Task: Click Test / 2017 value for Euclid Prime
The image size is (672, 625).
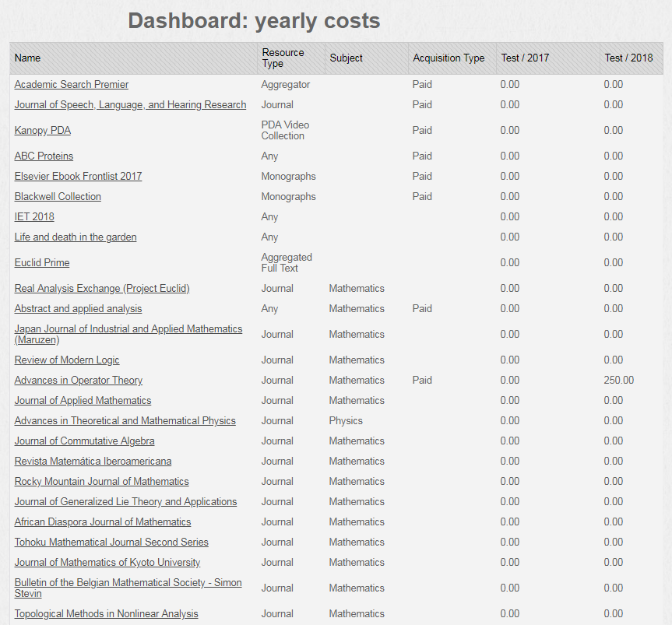Action: pos(509,262)
